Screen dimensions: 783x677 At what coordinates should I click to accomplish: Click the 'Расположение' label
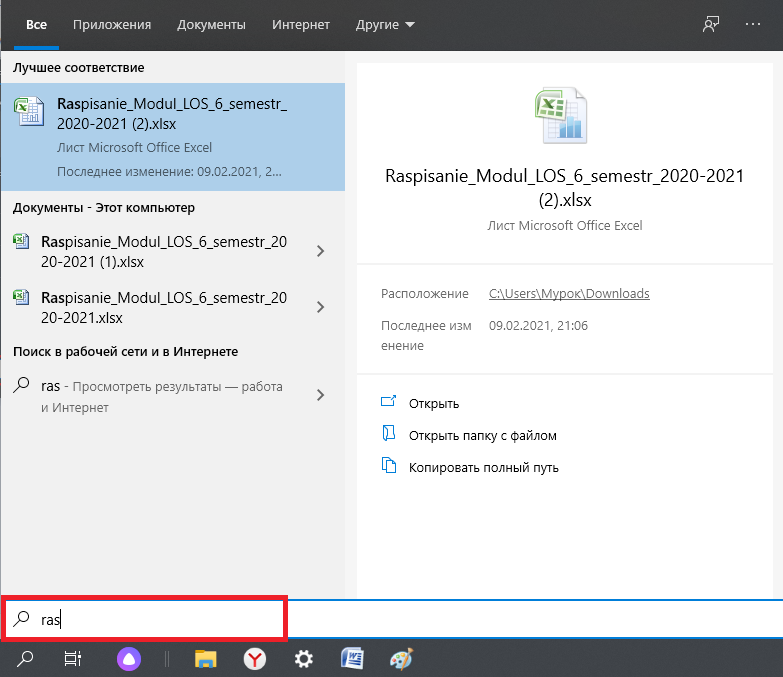(x=424, y=294)
